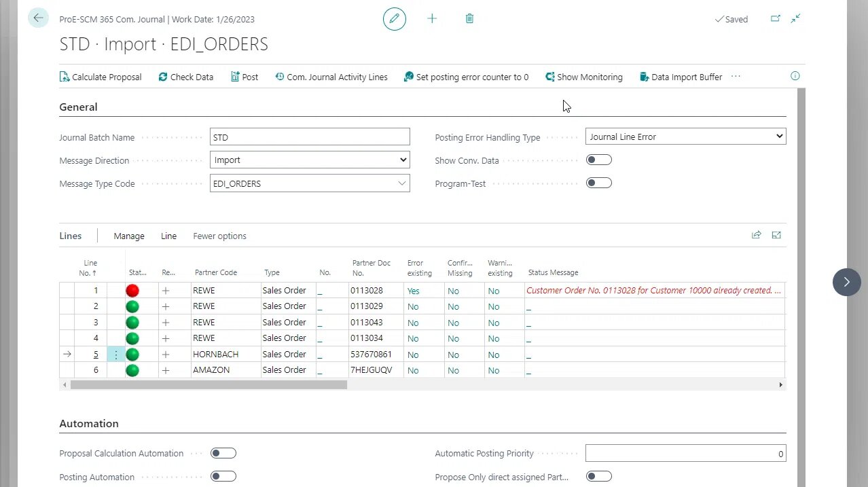Turn on Proposal Calculation Automation
Image resolution: width=868 pixels, height=487 pixels.
pos(223,453)
